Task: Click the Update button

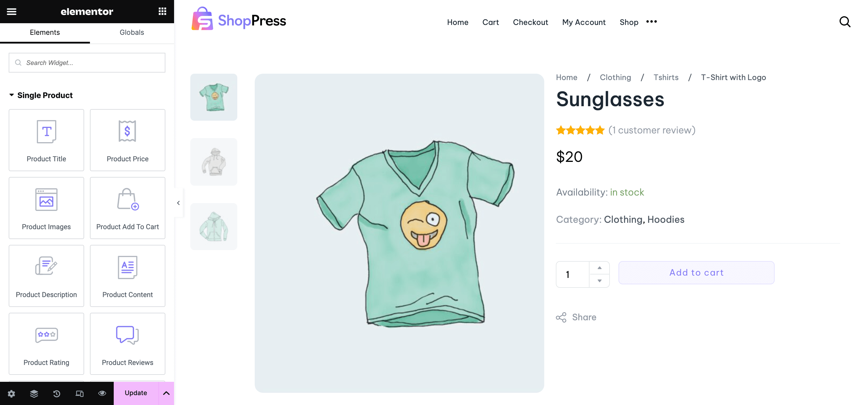Action: [x=136, y=393]
